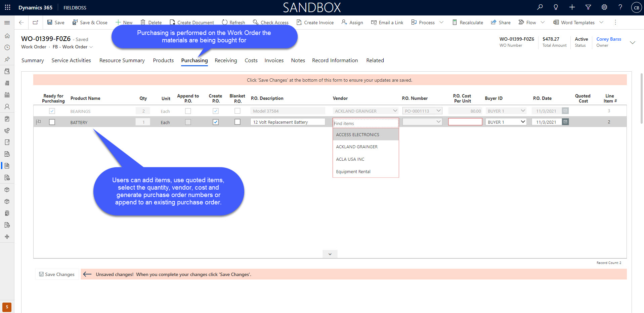Click the Save Changes button
Screen dimensions: 644x313
pos(57,274)
